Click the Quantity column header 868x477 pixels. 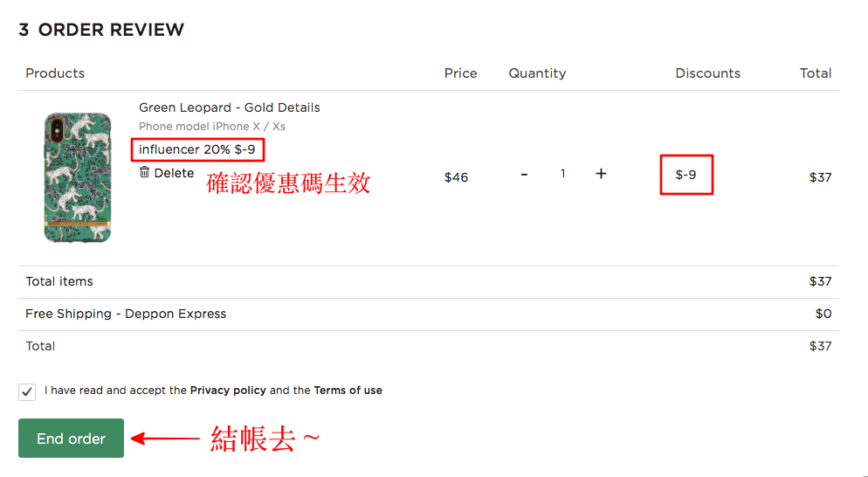coord(537,73)
